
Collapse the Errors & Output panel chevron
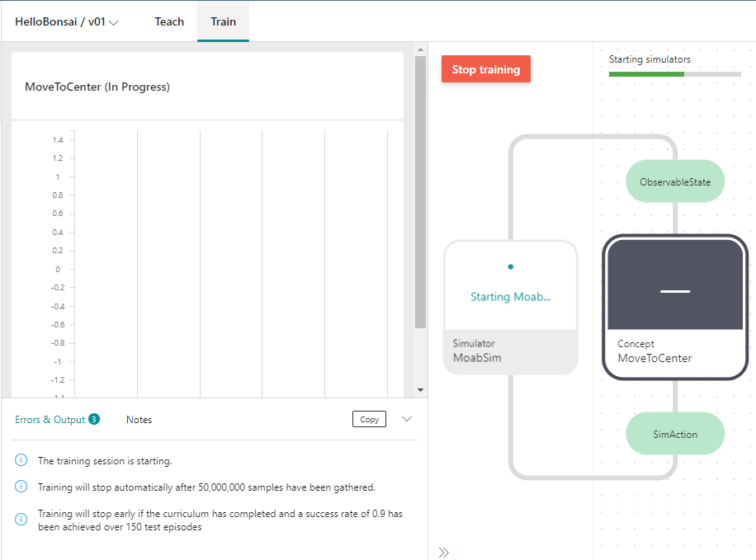click(x=406, y=419)
